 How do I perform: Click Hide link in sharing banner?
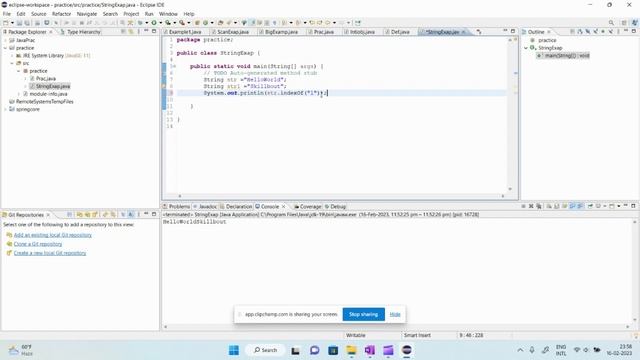coord(395,314)
